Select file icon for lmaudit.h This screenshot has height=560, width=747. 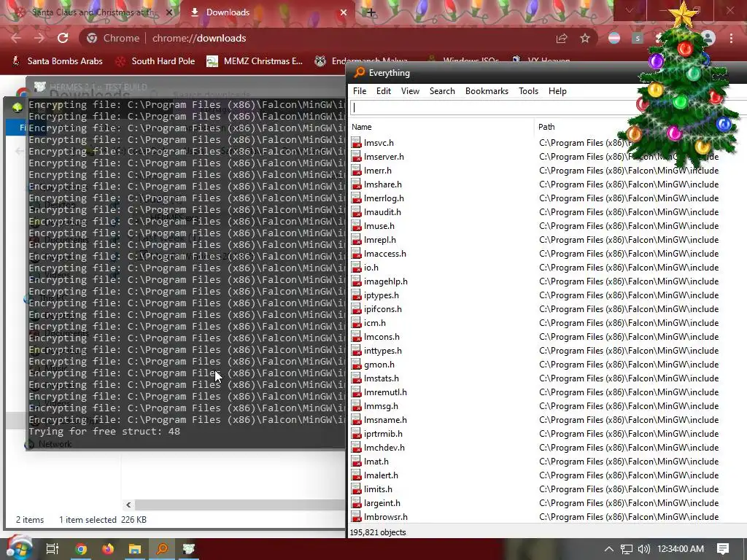[x=356, y=212]
